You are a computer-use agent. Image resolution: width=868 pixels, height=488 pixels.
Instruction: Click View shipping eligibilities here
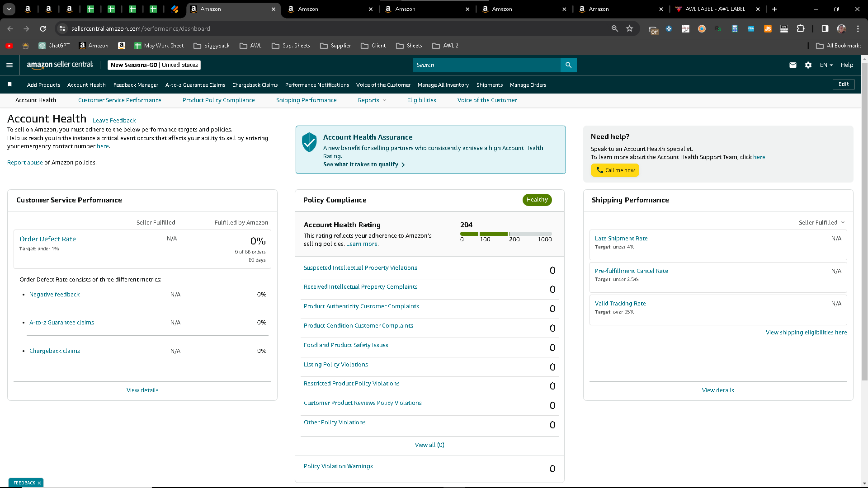pyautogui.click(x=806, y=333)
